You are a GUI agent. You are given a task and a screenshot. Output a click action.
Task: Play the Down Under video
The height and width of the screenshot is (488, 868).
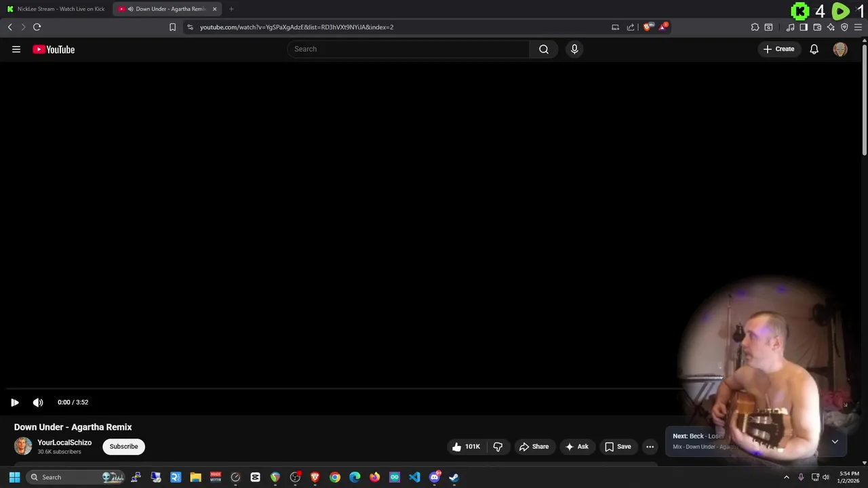point(14,402)
